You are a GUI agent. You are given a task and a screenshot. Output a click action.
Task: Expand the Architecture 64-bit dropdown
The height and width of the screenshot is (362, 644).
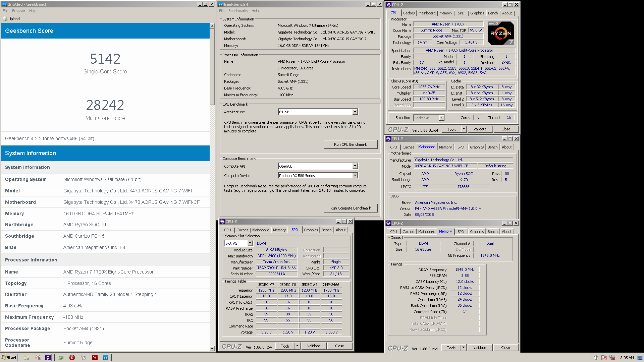355,112
